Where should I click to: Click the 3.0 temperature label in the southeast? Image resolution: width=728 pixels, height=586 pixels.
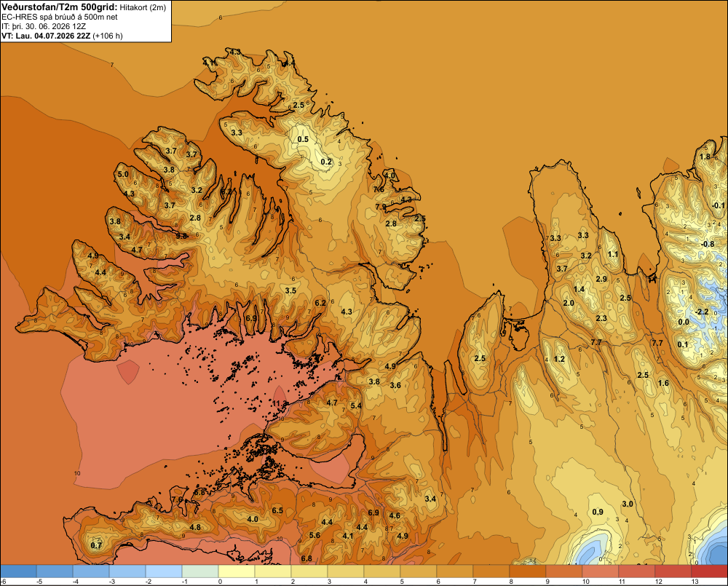point(628,504)
